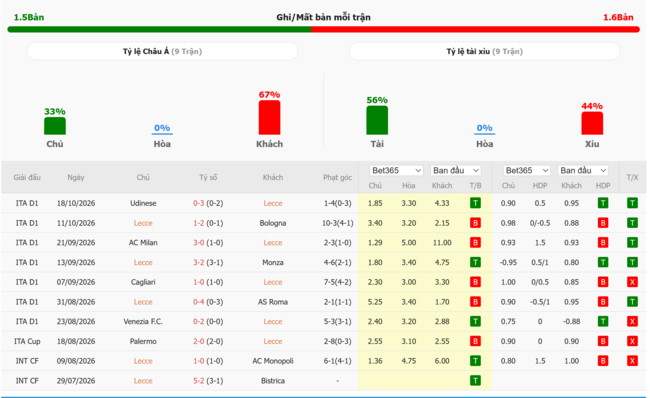
Task: Expand the second Bet365 handicap dropdown
Action: tap(526, 170)
